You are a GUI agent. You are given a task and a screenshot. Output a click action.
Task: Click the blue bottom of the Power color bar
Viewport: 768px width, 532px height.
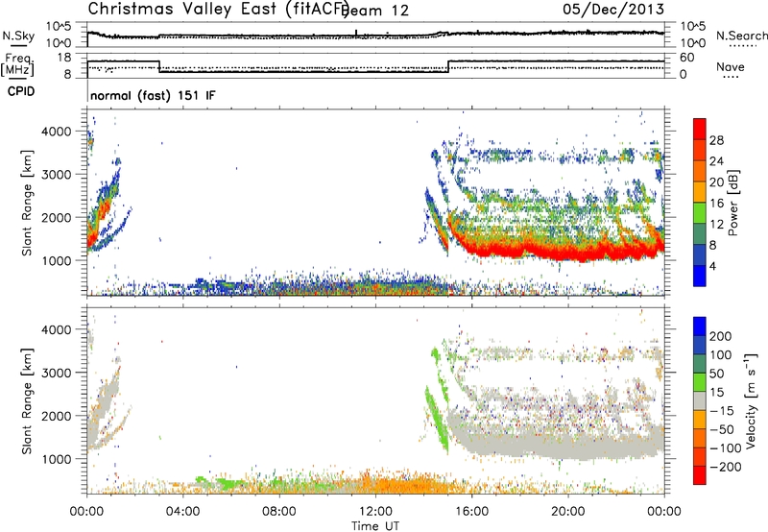tap(700, 277)
